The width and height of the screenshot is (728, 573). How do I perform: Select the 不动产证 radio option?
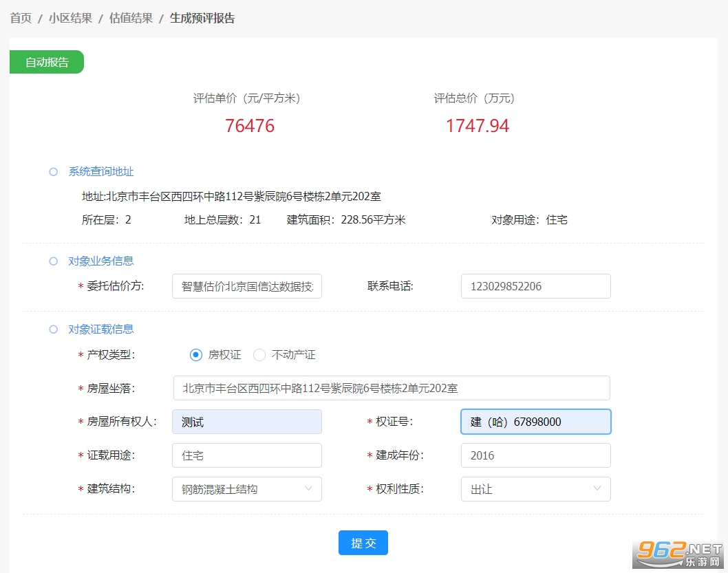(x=259, y=355)
